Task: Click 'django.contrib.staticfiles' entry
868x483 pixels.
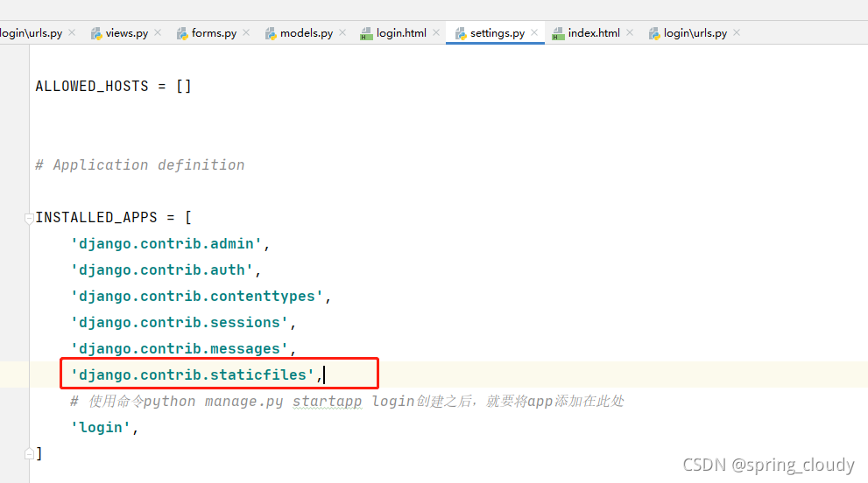Action: pos(196,375)
